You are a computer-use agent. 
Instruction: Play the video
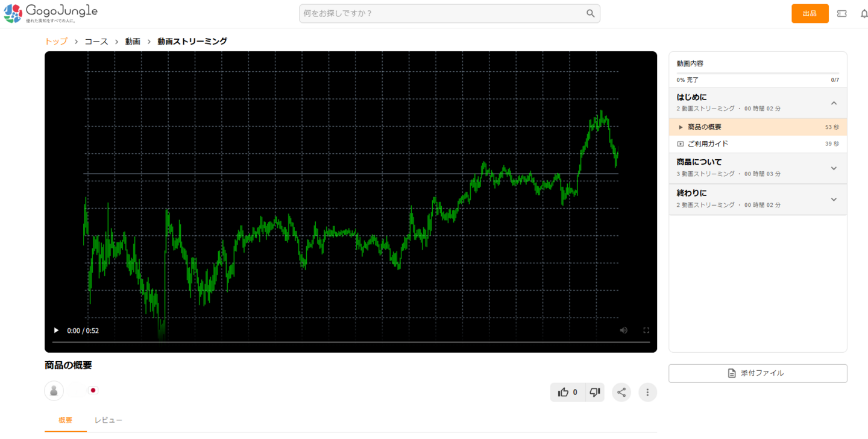click(x=56, y=330)
